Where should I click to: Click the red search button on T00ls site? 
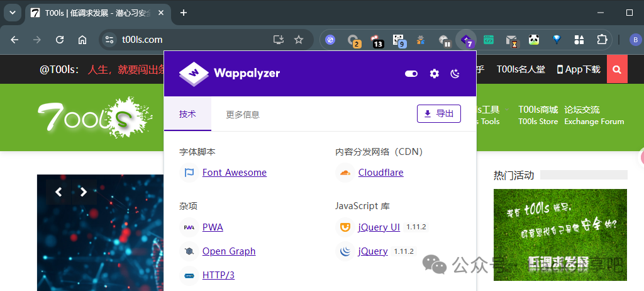pos(617,69)
